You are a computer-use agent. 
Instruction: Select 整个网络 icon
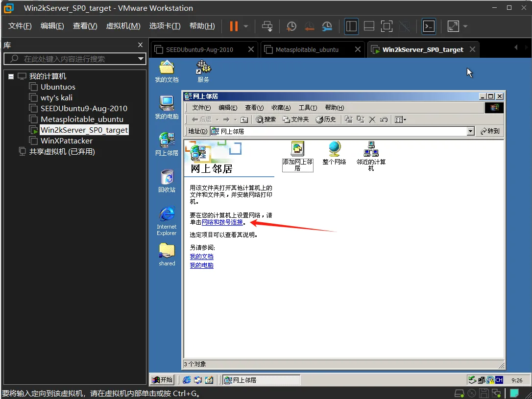pyautogui.click(x=334, y=153)
